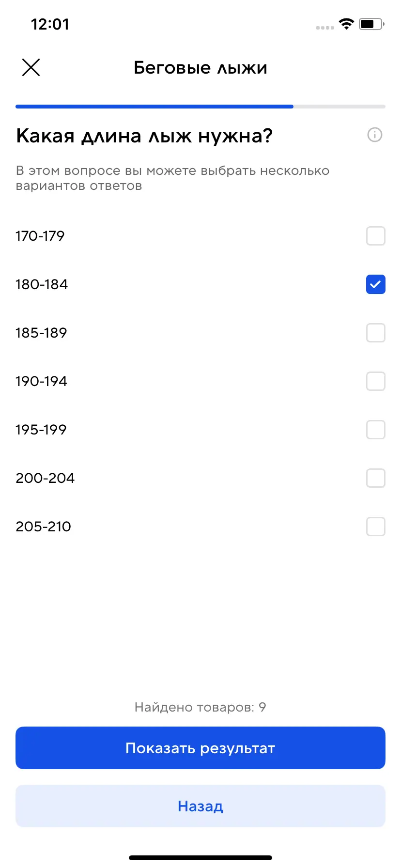Select the 195-199 checkbox
Screen dimensions: 401x868
[375, 430]
